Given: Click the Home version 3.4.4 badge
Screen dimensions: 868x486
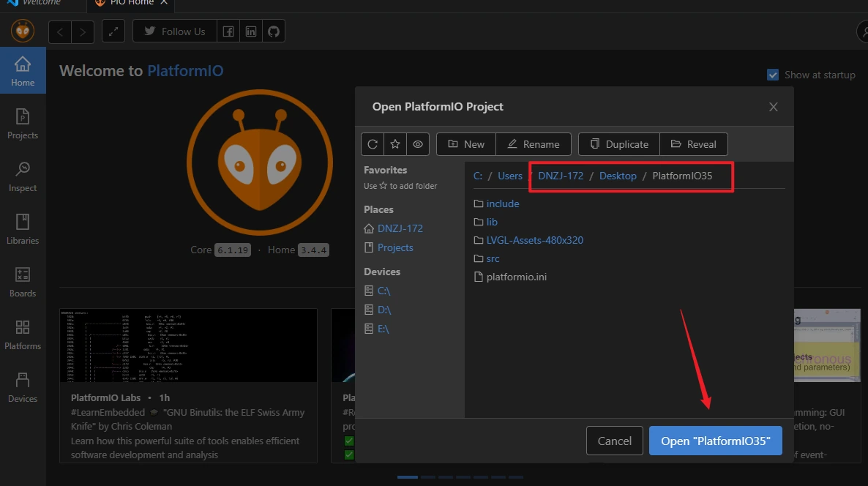Looking at the screenshot, I should coord(313,250).
